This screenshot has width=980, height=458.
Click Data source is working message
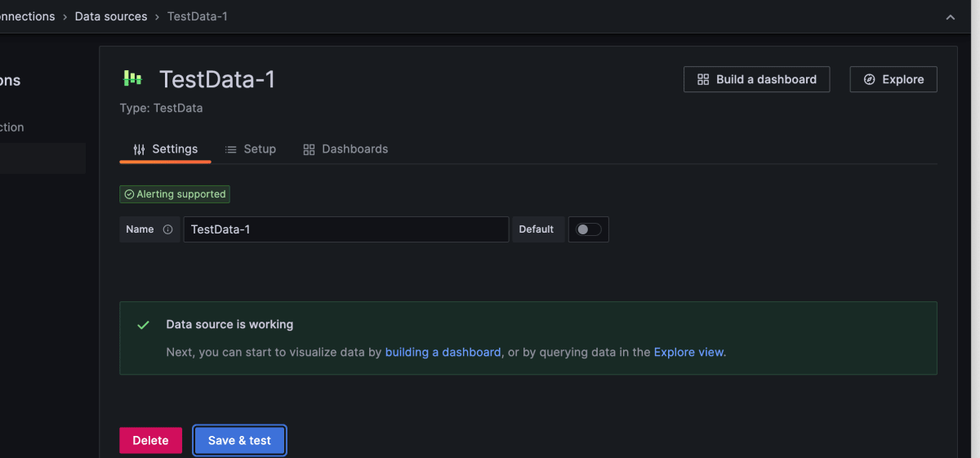click(x=229, y=324)
